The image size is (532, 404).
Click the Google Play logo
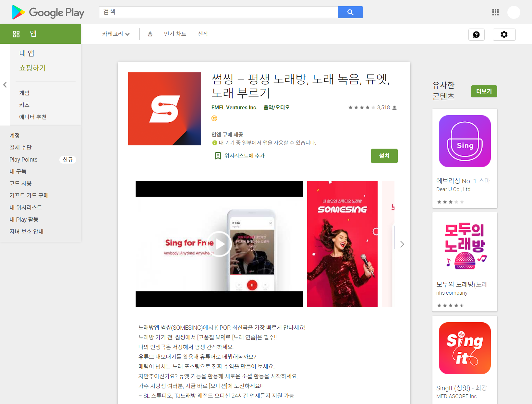48,12
